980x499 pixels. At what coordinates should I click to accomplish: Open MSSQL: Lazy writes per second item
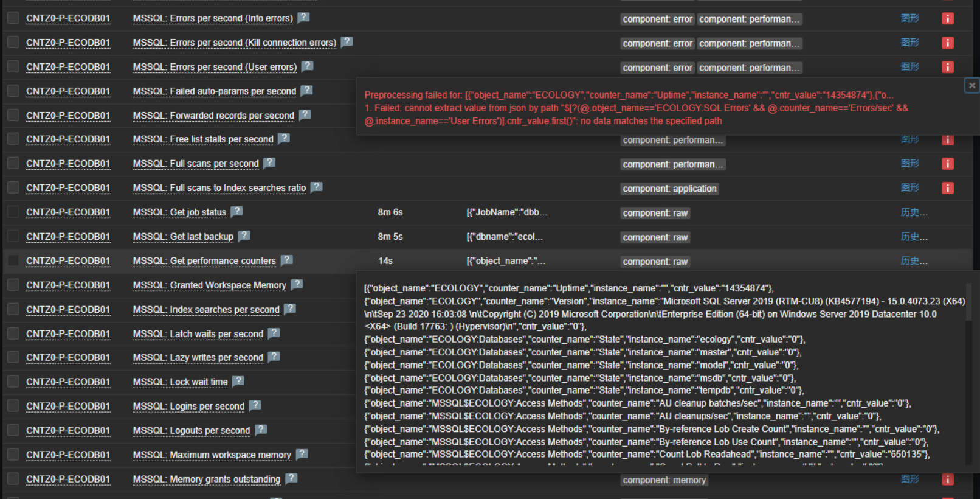[198, 358]
